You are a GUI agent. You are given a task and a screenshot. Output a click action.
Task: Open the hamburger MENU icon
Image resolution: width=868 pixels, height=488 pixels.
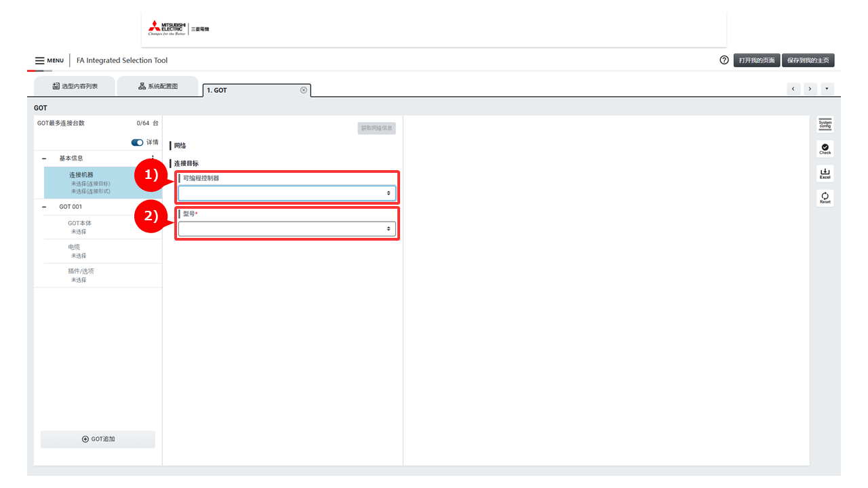pyautogui.click(x=40, y=60)
